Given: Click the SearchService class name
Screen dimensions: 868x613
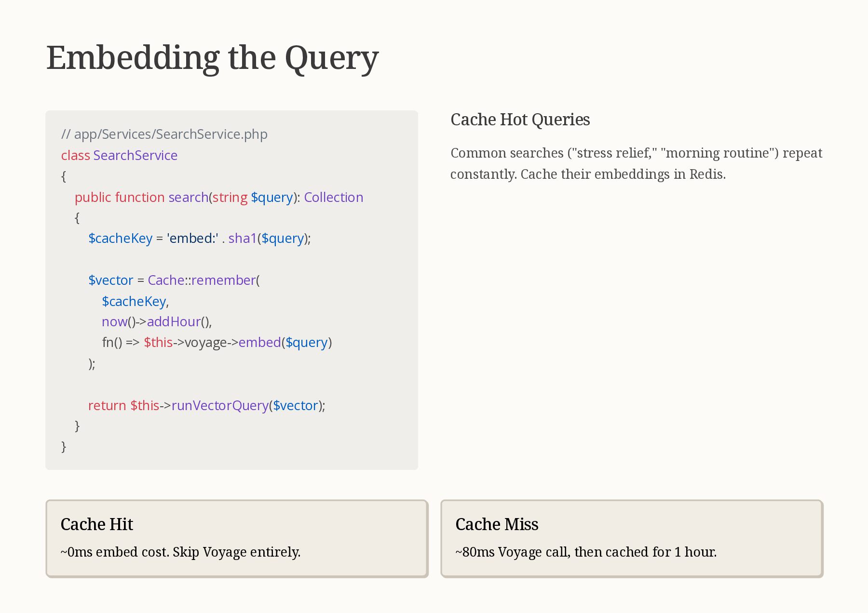Looking at the screenshot, I should pos(136,155).
